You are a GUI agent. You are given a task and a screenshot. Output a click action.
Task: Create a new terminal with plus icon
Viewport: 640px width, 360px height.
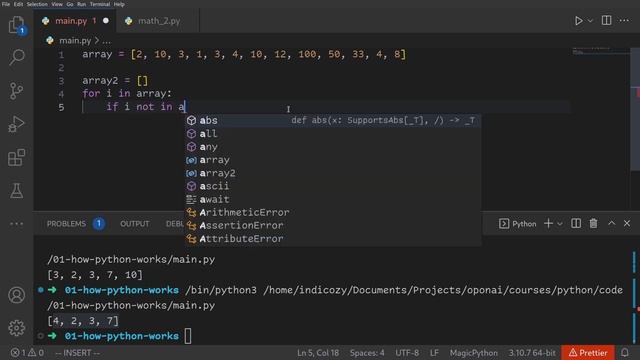pyautogui.click(x=548, y=223)
